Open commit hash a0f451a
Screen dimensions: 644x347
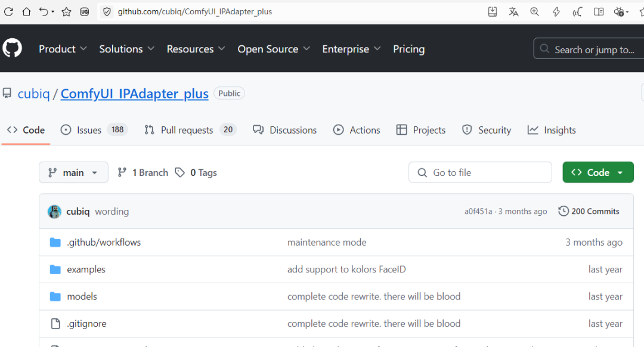[x=478, y=212]
